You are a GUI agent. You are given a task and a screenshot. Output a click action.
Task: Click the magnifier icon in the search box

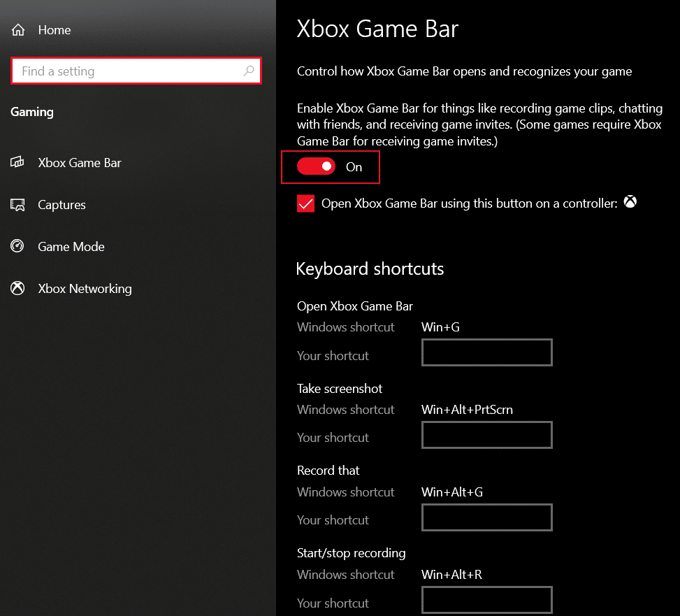click(x=249, y=71)
